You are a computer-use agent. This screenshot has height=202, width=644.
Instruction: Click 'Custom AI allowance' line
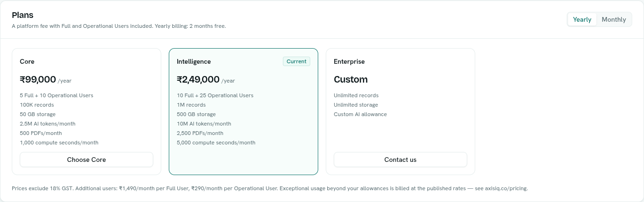click(x=360, y=114)
